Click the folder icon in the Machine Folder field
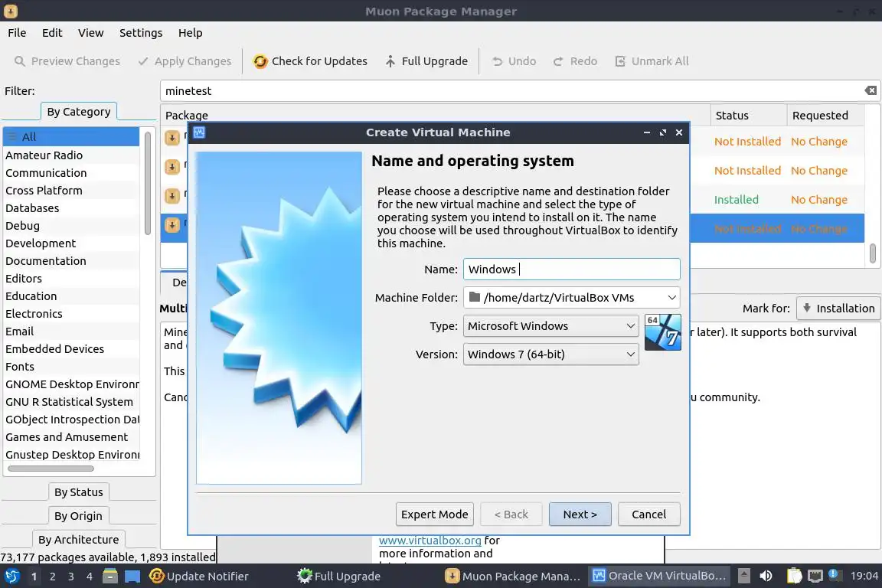This screenshot has width=882, height=588. (474, 297)
